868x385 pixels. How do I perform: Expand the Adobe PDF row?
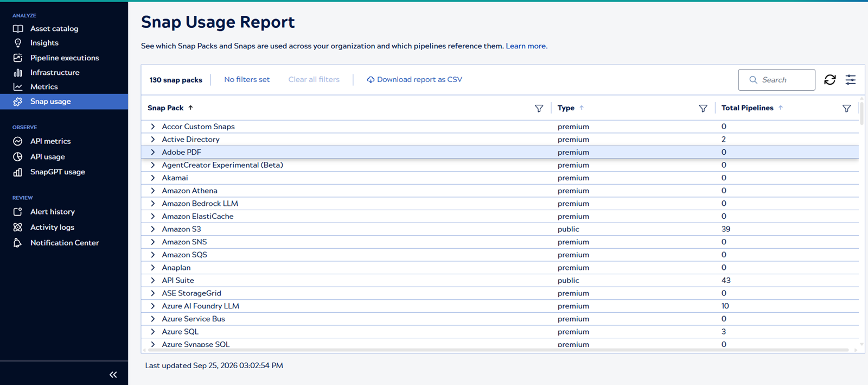click(x=153, y=152)
